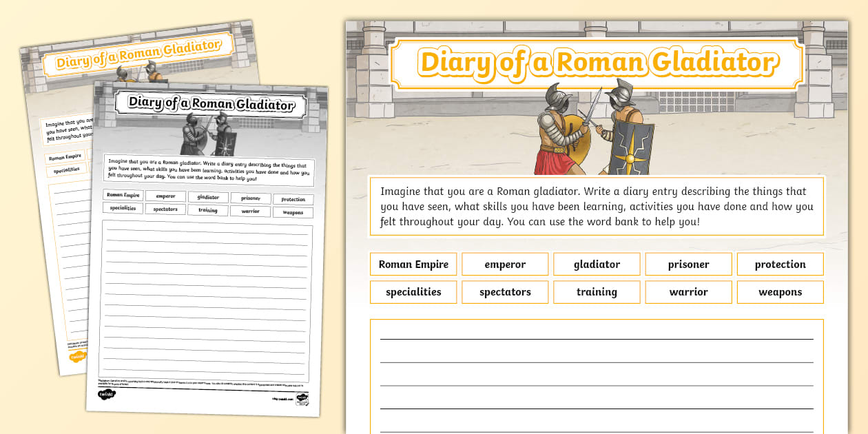Expand the warrior word bank box
This screenshot has height=434, width=868.
click(x=688, y=291)
